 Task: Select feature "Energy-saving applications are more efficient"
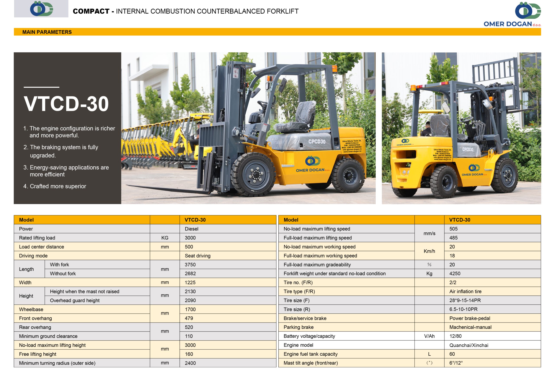point(66,171)
